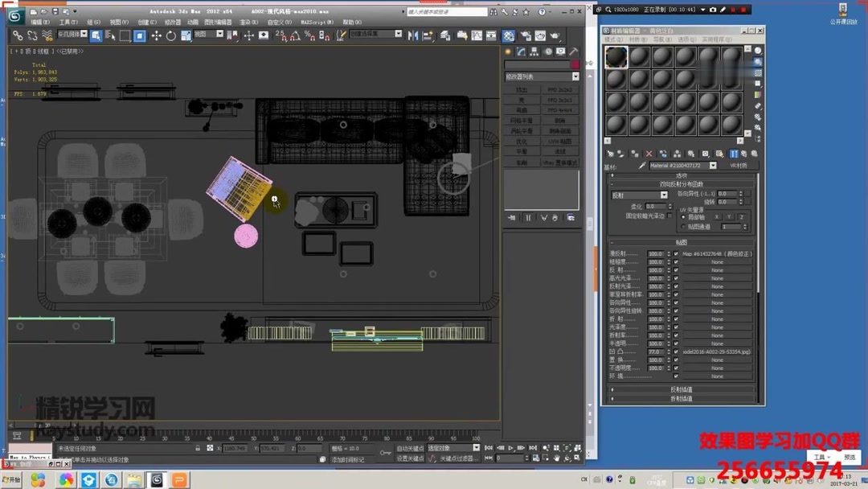This screenshot has width=868, height=489.
Task: Select the first material sample sphere slot
Action: 615,56
